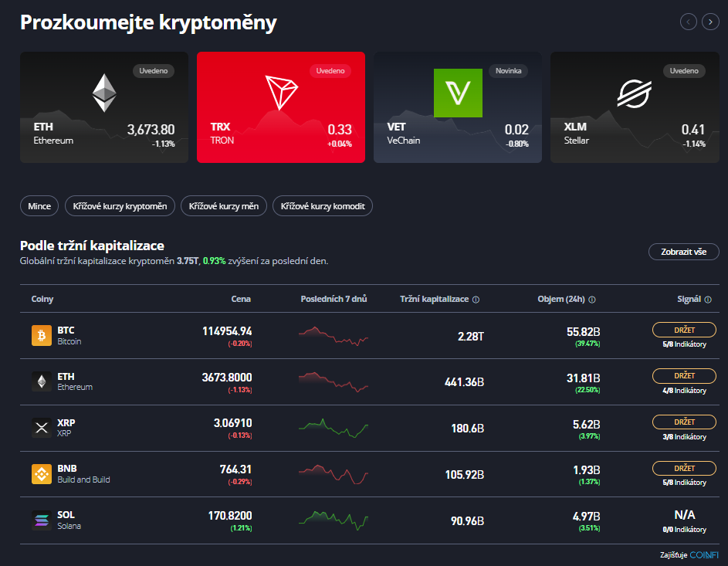Open the Křížové kurzy komodit tab
Viewport: 728px width, 566px height.
pyautogui.click(x=323, y=206)
